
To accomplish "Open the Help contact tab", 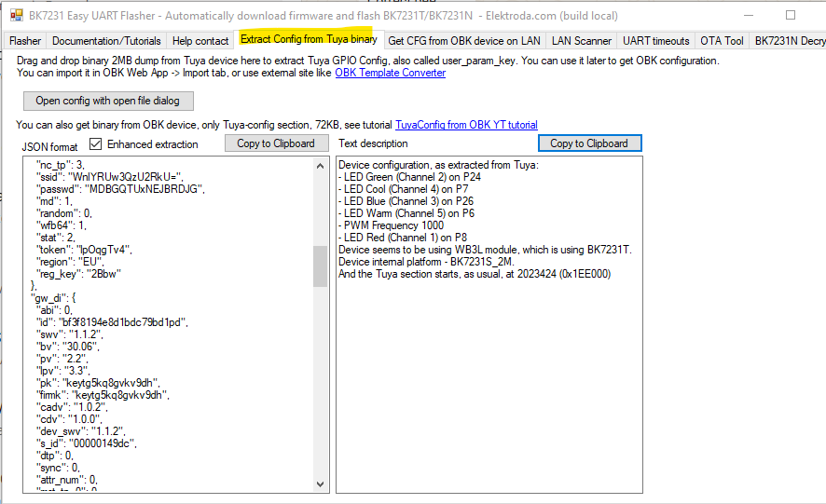I will pyautogui.click(x=200, y=41).
